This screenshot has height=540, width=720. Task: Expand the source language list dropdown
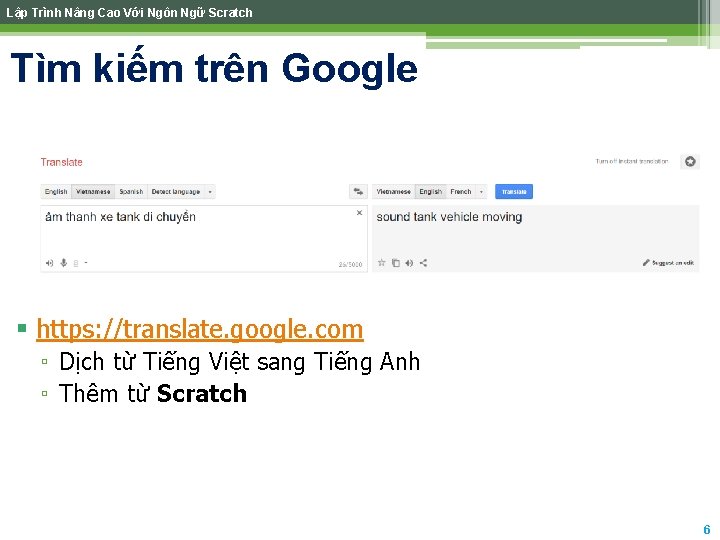point(210,191)
